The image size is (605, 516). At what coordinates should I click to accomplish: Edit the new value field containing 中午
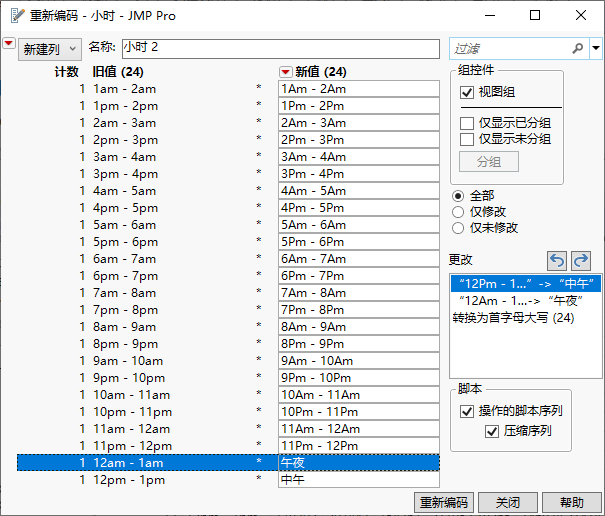tap(359, 479)
